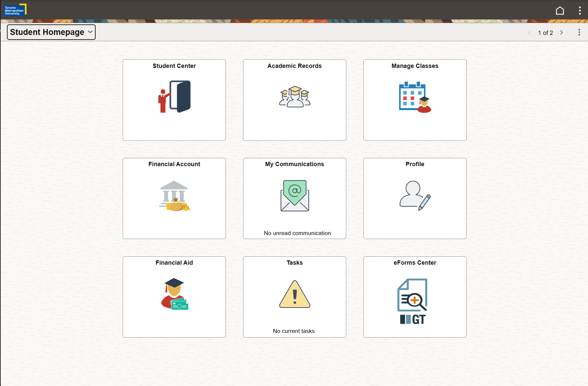
Task: Open My Communications envelope icon
Action: click(294, 196)
